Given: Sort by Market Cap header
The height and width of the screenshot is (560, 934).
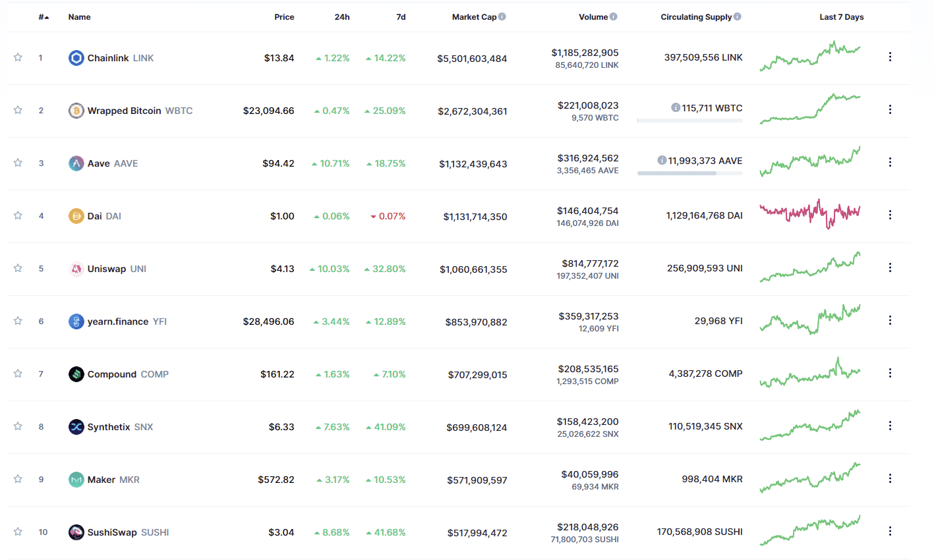Looking at the screenshot, I should click(x=474, y=17).
